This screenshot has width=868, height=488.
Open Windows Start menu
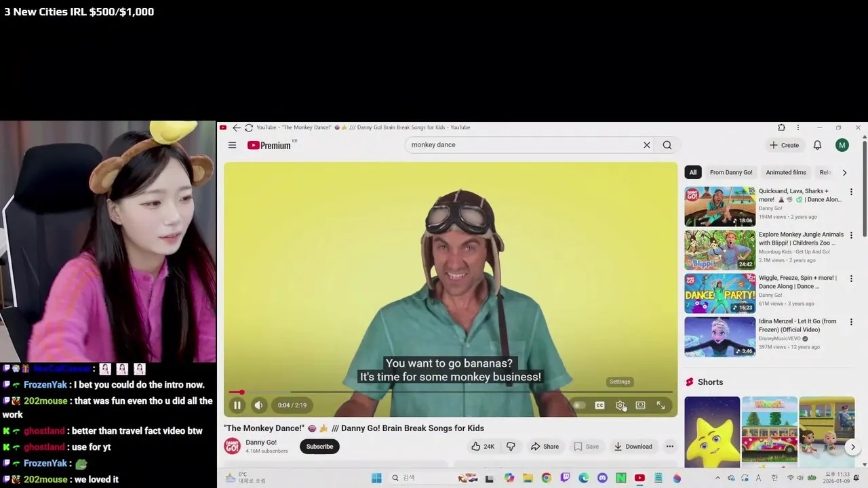pos(376,479)
